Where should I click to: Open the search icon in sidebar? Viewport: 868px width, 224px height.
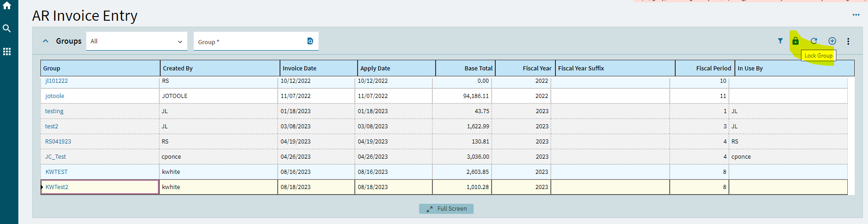click(7, 29)
